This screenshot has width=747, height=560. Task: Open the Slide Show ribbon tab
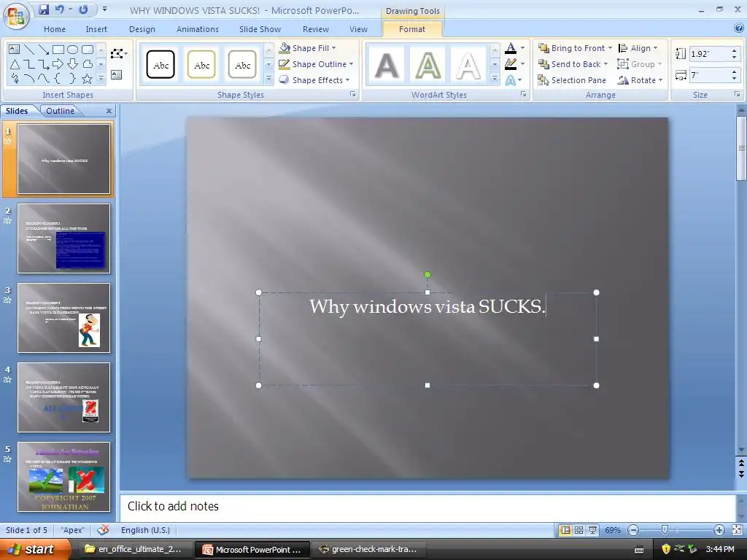click(260, 29)
